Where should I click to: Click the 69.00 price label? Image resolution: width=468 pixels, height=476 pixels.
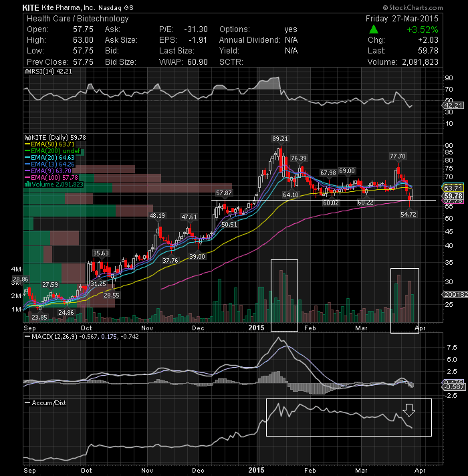coord(347,171)
